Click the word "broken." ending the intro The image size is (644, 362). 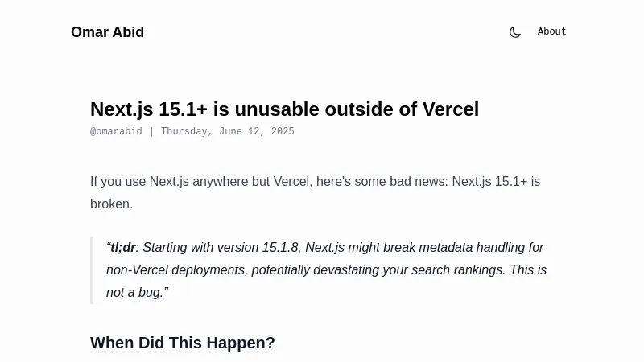coord(111,204)
